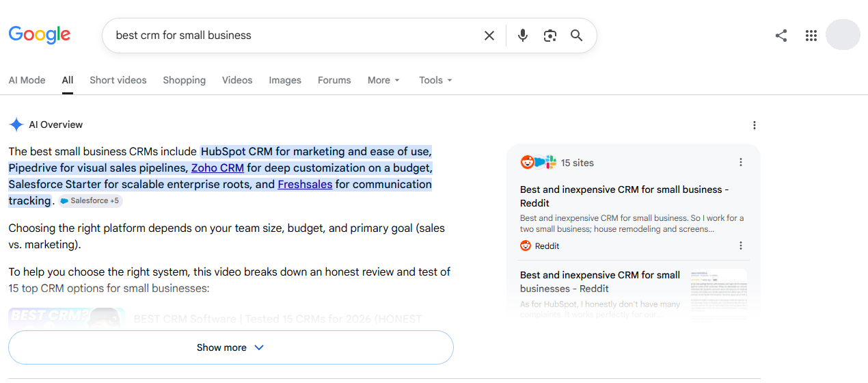Click the site icons cluster beside 15 sites

coord(539,162)
